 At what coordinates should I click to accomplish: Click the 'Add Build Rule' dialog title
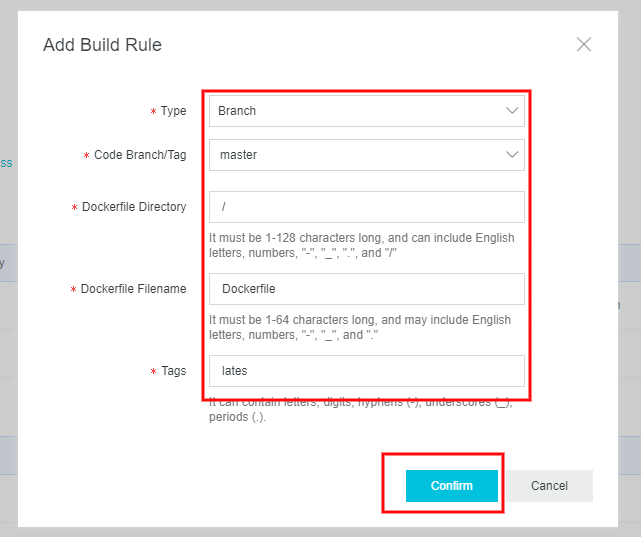(102, 45)
